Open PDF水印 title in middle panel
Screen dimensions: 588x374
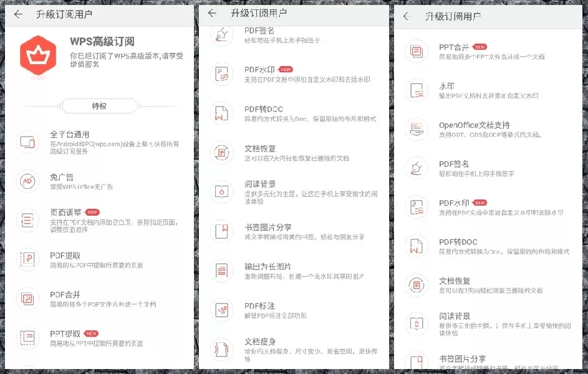(x=259, y=70)
